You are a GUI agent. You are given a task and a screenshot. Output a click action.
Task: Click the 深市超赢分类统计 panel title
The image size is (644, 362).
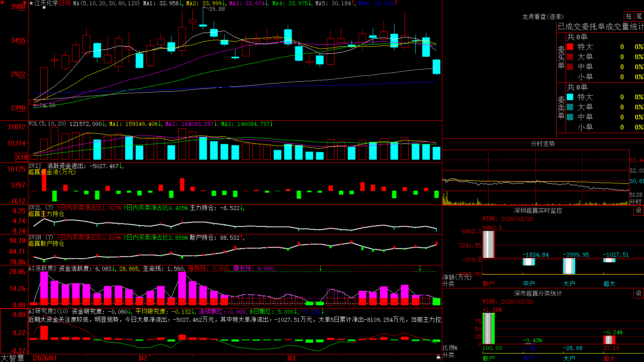538,293
